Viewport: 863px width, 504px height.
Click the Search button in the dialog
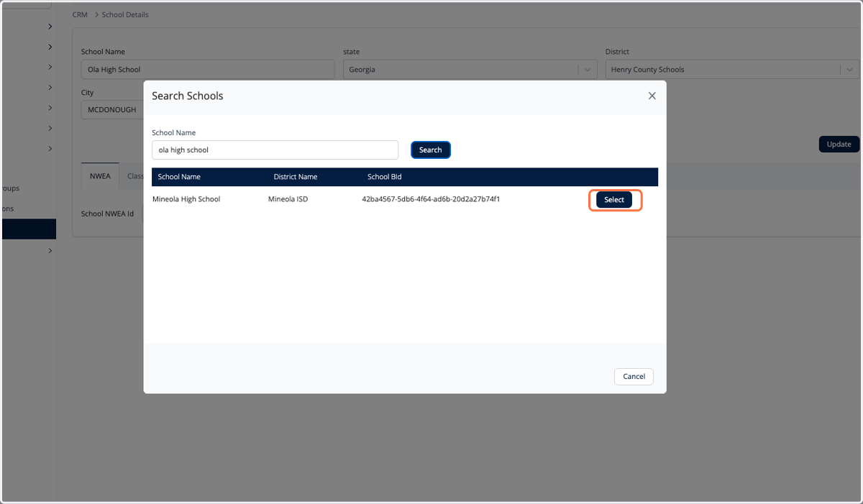(x=430, y=150)
